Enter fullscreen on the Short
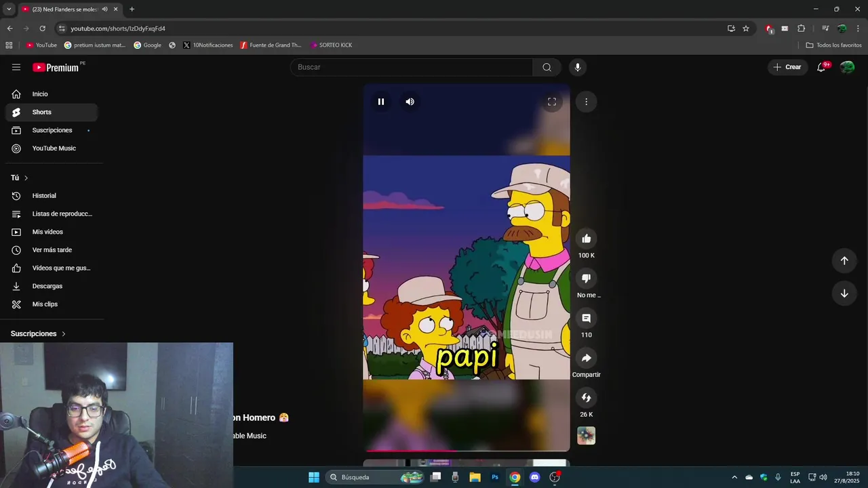Viewport: 868px width, 488px height. tap(552, 102)
